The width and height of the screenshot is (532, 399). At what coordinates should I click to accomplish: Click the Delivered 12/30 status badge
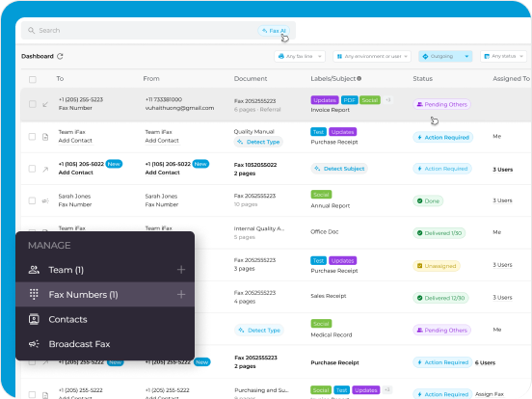tap(440, 298)
